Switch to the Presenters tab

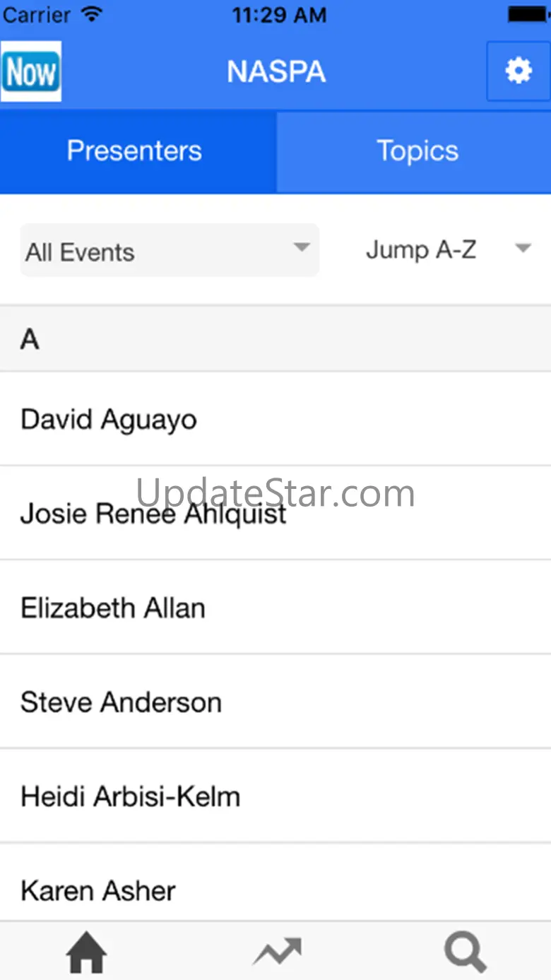click(x=135, y=151)
